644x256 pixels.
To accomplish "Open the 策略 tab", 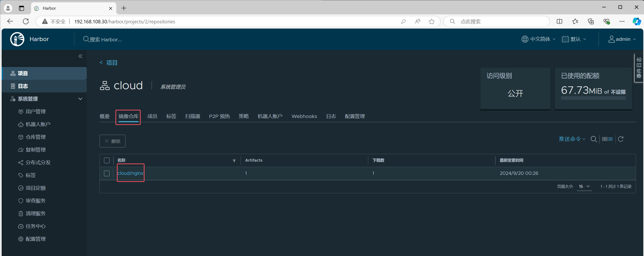I will coord(243,116).
